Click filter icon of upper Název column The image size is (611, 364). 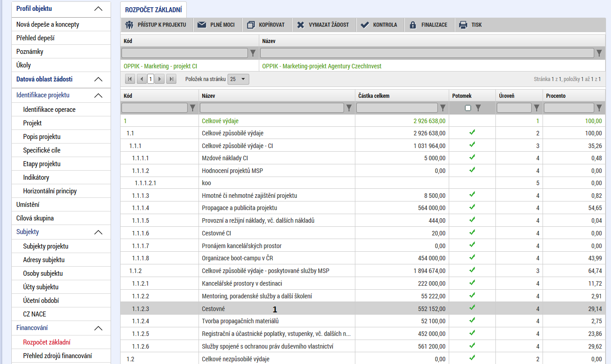coord(599,53)
